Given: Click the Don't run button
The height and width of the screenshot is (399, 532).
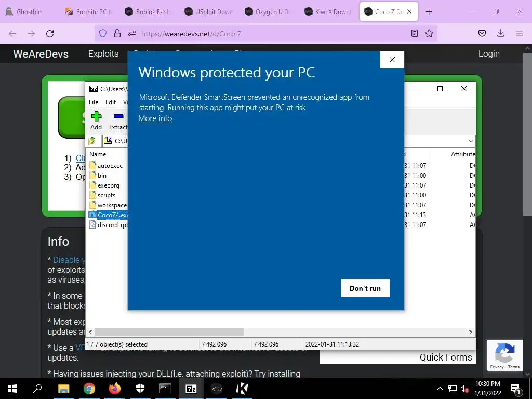Looking at the screenshot, I should 365,288.
